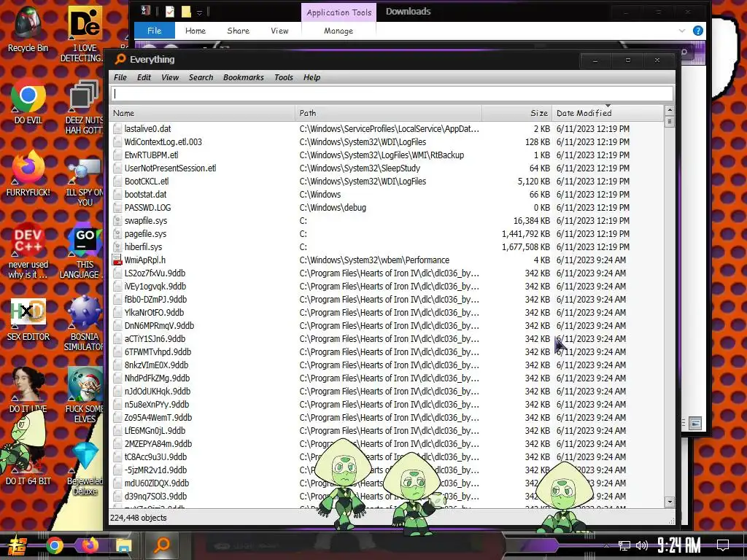Screen dimensions: 747x560
Task: Launch Firefox from the taskbar
Action: click(90, 545)
